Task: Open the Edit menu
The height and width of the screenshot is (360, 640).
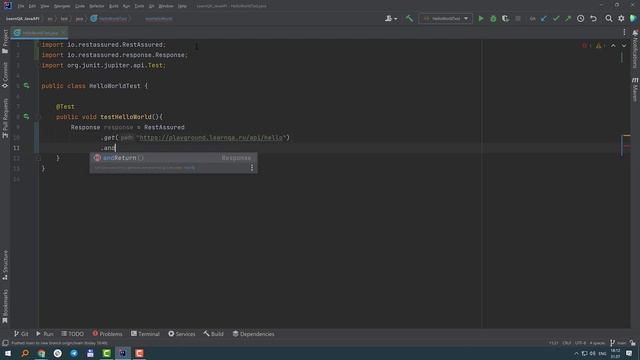Action: click(32, 6)
